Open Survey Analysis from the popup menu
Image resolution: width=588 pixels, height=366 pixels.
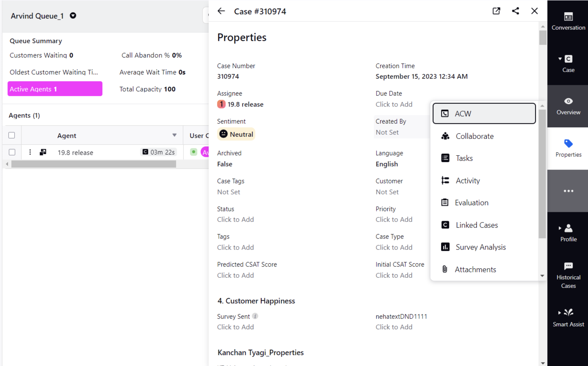[484, 247]
